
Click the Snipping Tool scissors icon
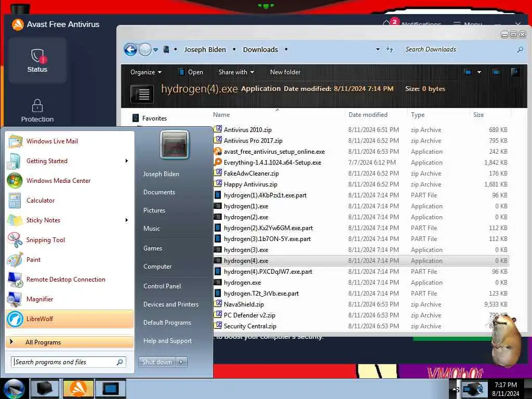(15, 240)
